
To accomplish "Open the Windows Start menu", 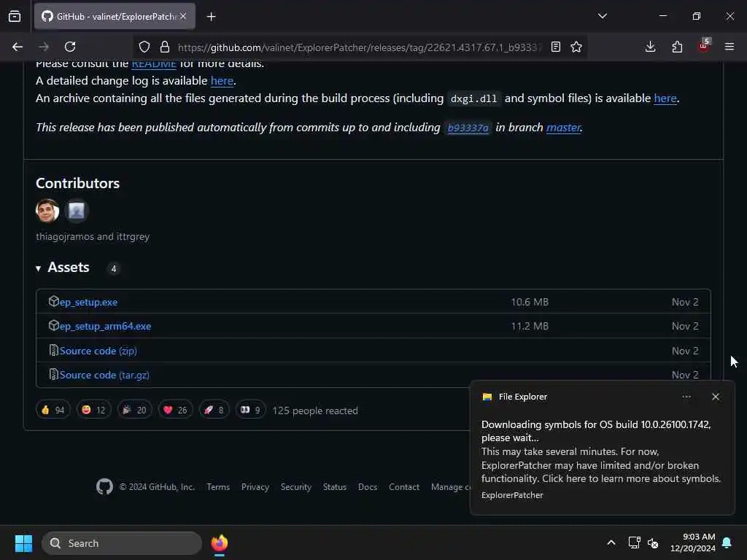I will 23,543.
